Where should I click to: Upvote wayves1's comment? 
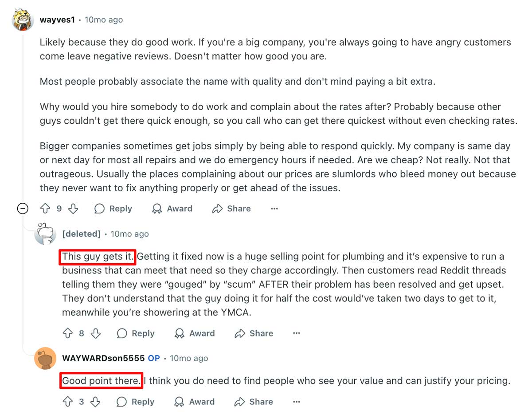pos(46,209)
